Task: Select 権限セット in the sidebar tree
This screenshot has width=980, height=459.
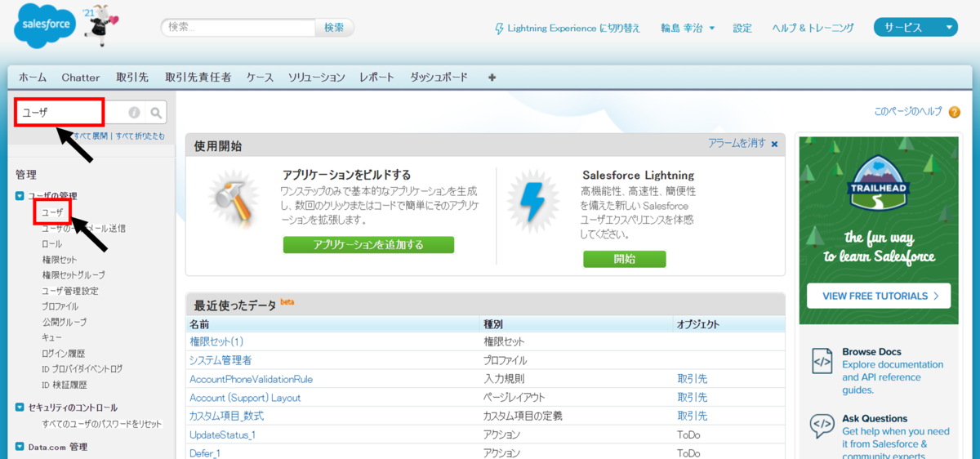Action: [x=60, y=260]
